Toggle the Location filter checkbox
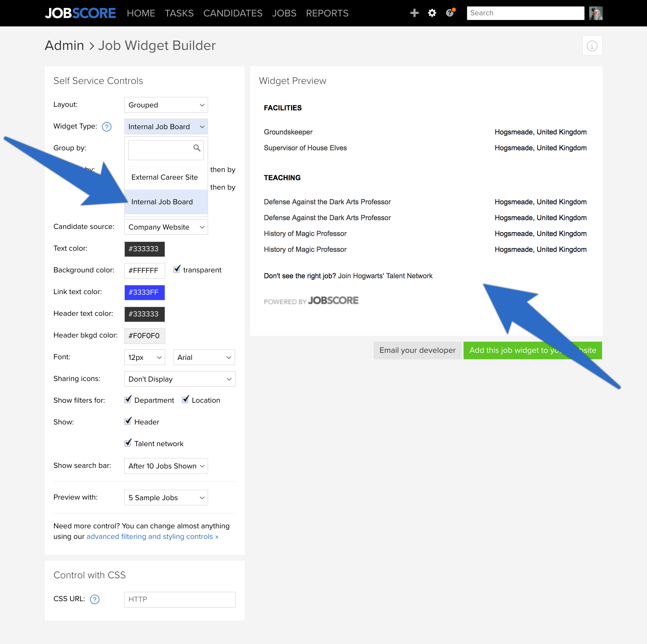 (185, 399)
